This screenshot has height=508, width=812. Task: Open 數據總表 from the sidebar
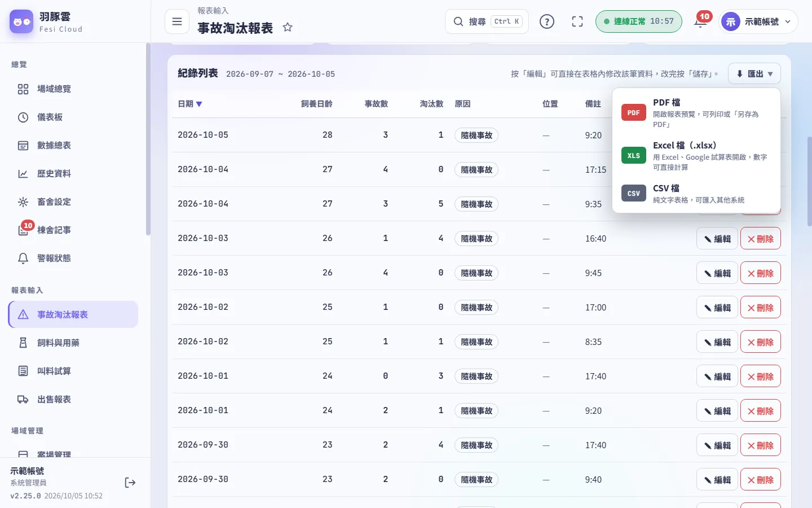coord(73,146)
